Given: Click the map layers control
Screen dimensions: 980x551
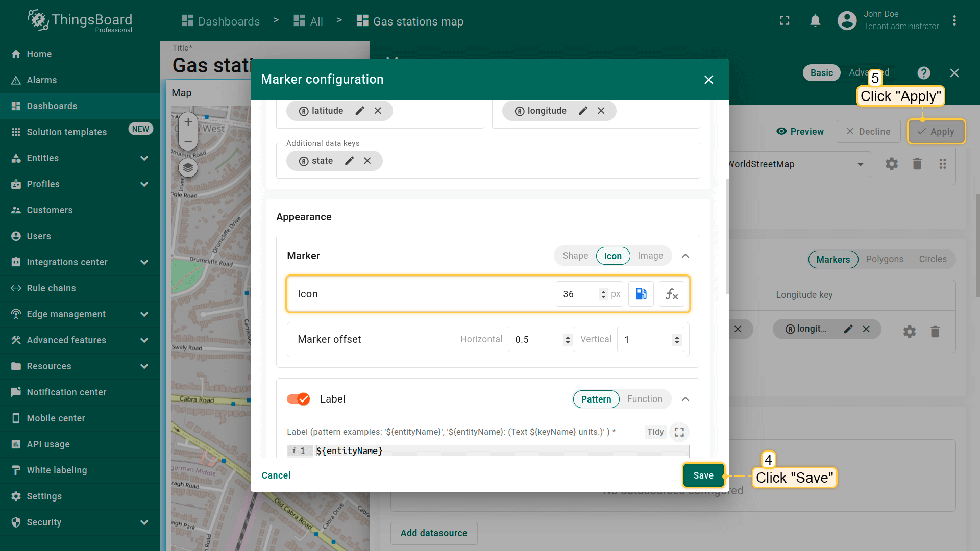Looking at the screenshot, I should 188,167.
